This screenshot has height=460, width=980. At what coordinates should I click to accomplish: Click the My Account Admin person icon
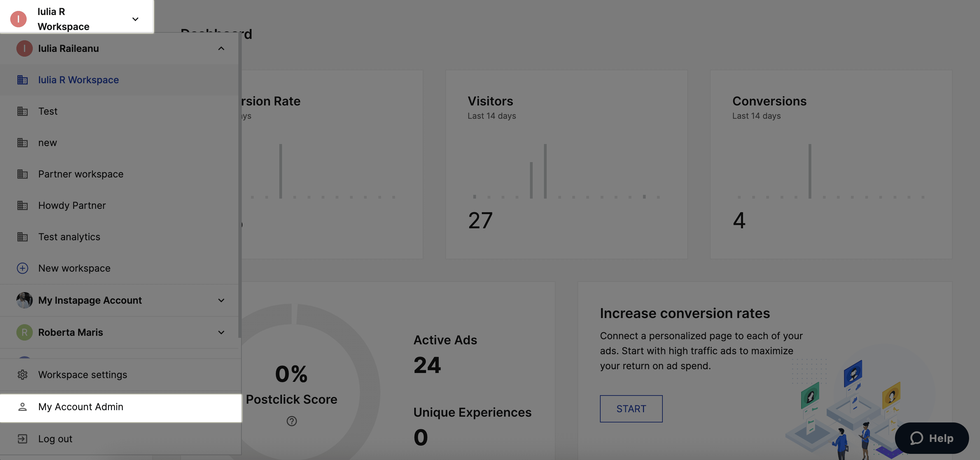click(23, 407)
